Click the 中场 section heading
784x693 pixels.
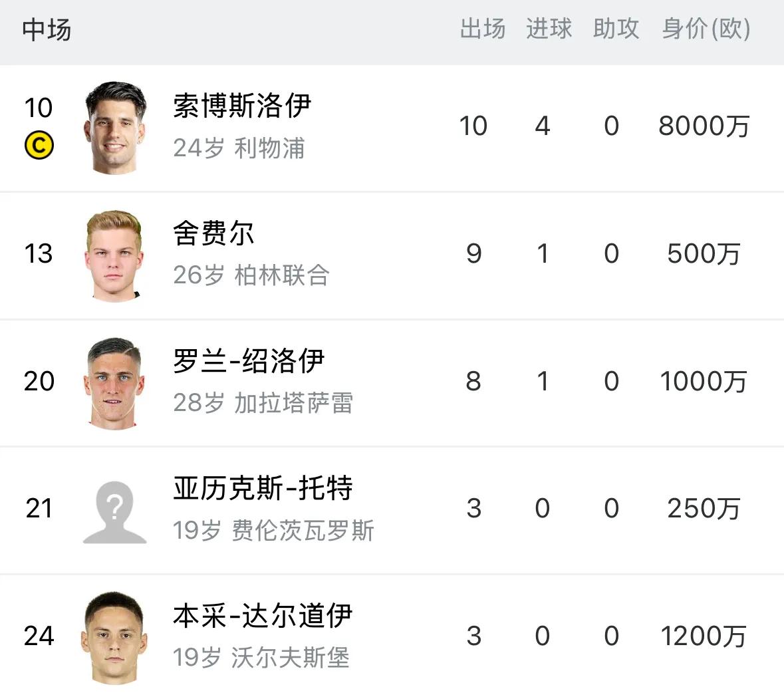pyautogui.click(x=47, y=29)
